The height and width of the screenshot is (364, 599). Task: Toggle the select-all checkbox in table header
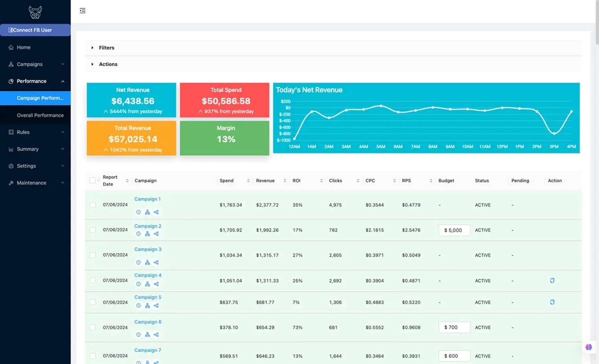92,181
